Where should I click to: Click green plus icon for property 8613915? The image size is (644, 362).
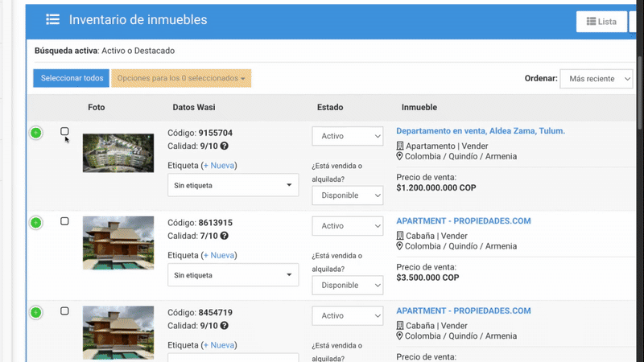point(36,223)
